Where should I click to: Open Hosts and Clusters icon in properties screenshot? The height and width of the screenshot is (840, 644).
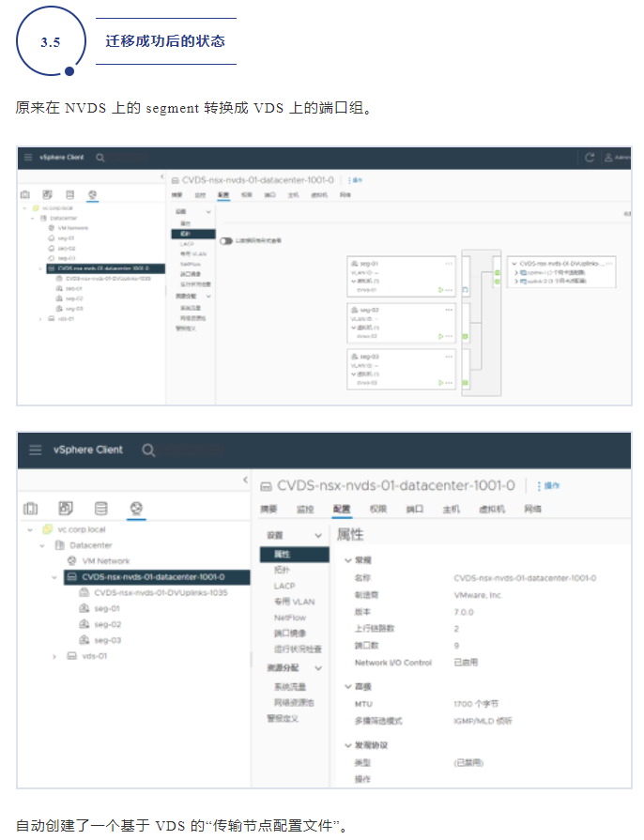31,508
